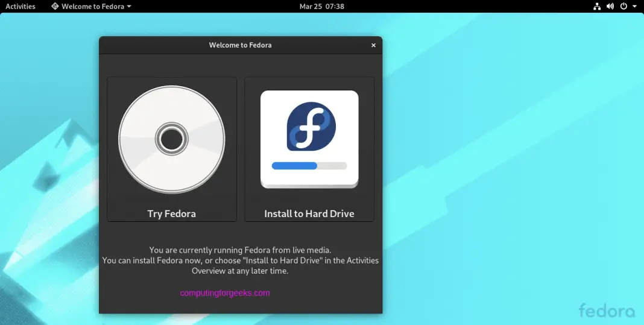Open the clock and calendar panel
The height and width of the screenshot is (325, 644).
(322, 6)
